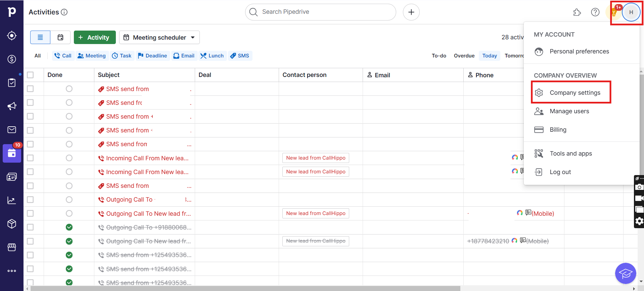Unmark done on completed Outgoing Call New lead row
Viewport: 644px width, 291px height.
[x=69, y=241]
